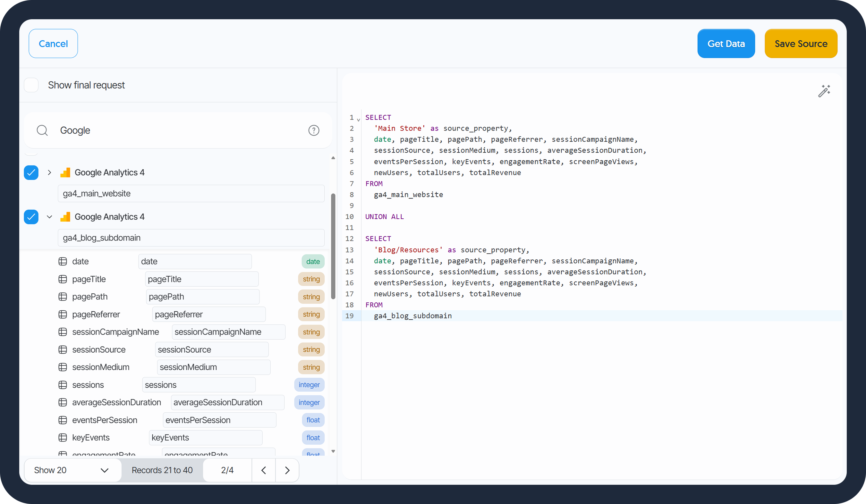
Task: Click table icon beside pageTitle field
Action: point(63,279)
